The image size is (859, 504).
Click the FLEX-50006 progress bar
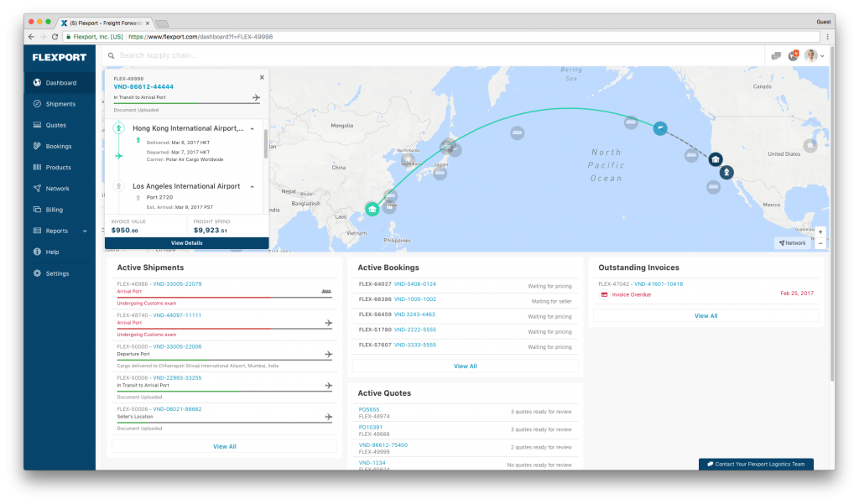click(x=225, y=391)
